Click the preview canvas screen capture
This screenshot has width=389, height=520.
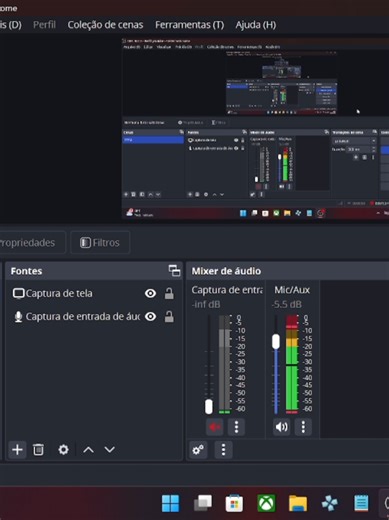[255, 129]
